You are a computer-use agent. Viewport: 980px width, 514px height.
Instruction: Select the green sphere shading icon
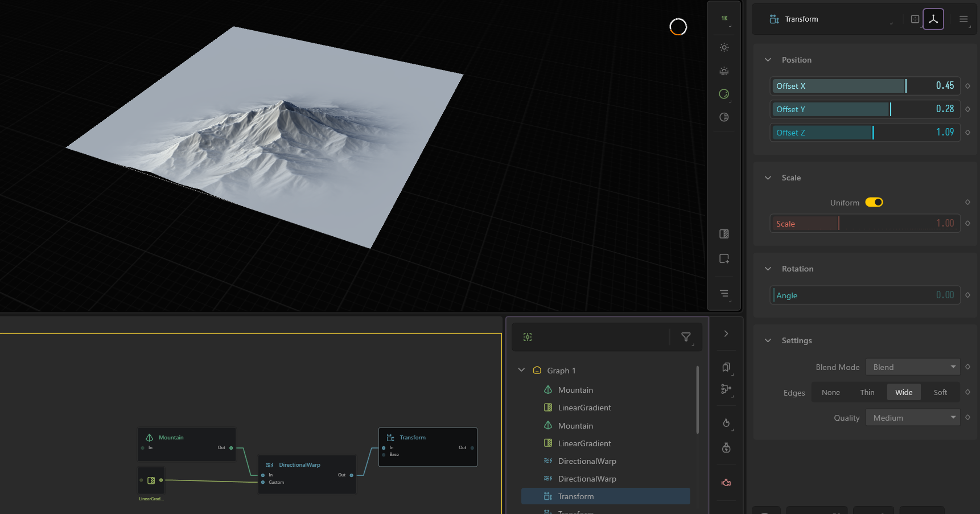723,94
